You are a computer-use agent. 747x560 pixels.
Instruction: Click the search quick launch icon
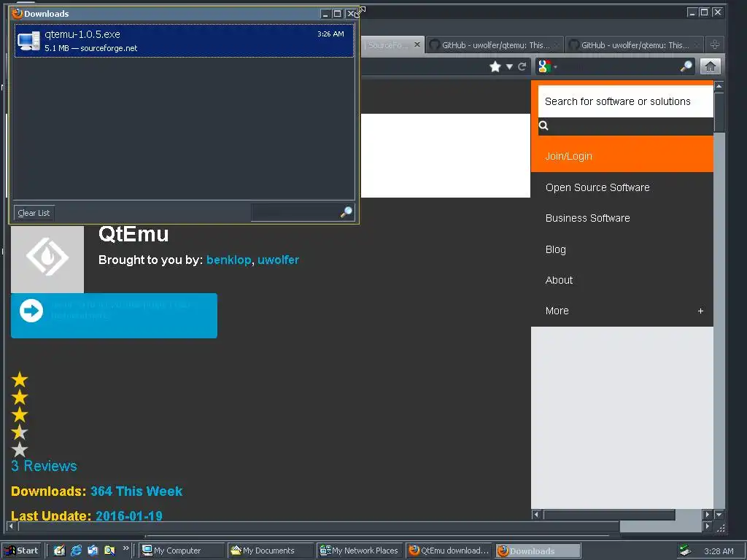pos(109,551)
